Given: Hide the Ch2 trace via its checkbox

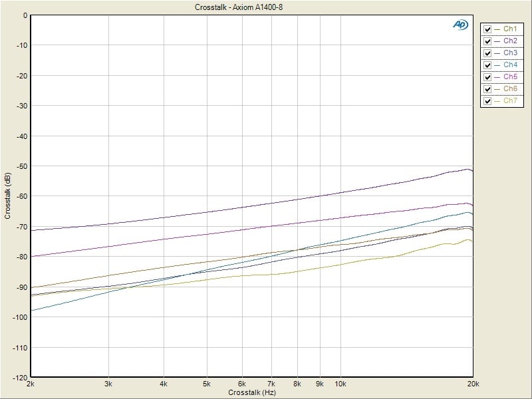Looking at the screenshot, I should click(488, 41).
